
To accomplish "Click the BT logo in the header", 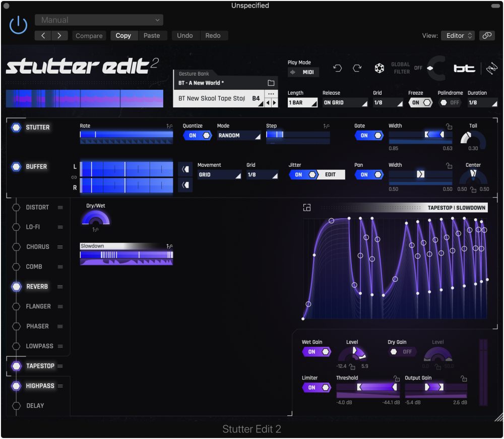I will point(464,67).
